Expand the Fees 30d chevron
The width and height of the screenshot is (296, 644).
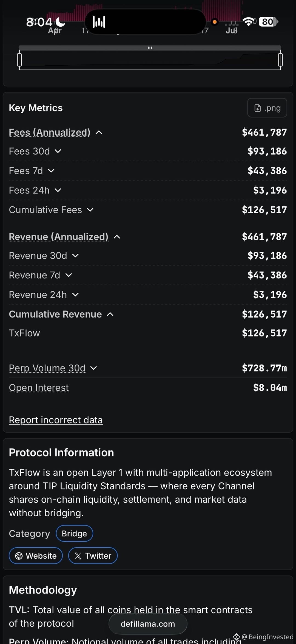58,151
